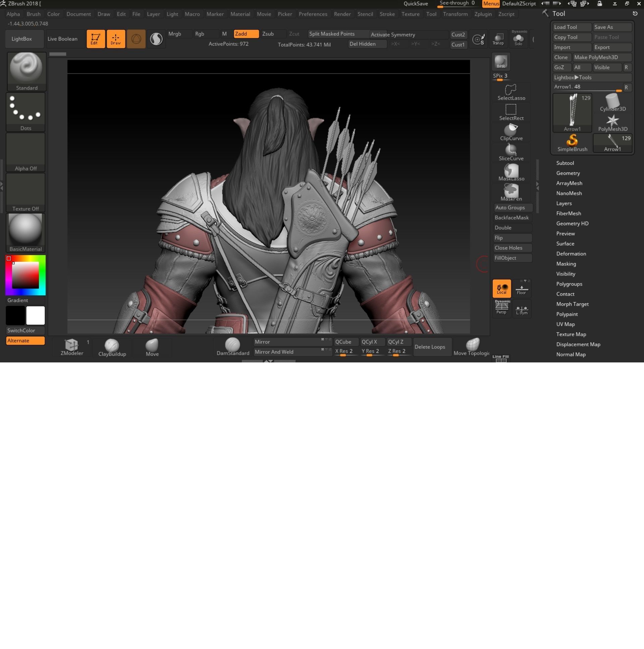Expand the Subtool section

pos(565,163)
